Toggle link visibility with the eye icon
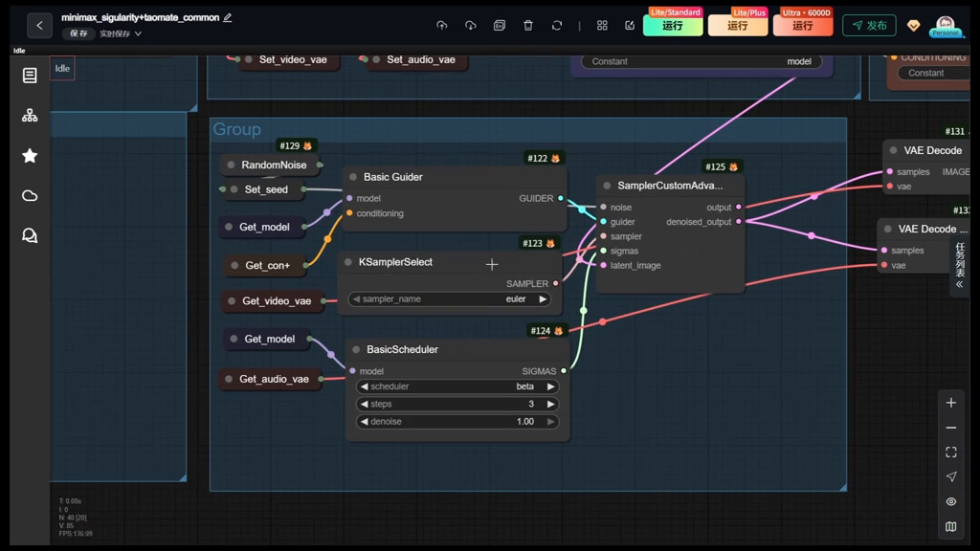The image size is (980, 551). [x=951, y=501]
